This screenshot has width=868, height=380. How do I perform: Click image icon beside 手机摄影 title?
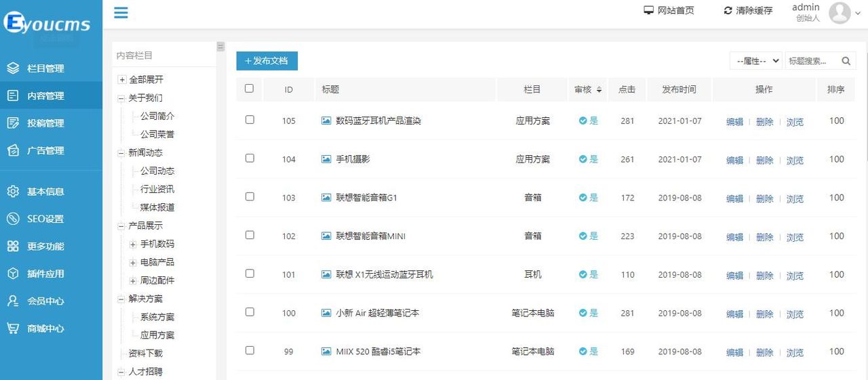coord(326,159)
